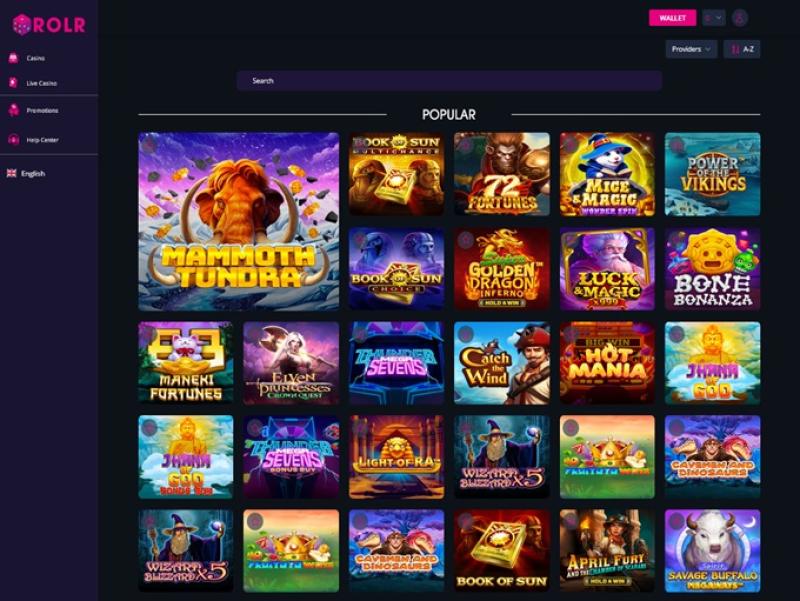Toggle favorite on 72 Fortunes tile
This screenshot has height=601, width=800.
click(464, 144)
